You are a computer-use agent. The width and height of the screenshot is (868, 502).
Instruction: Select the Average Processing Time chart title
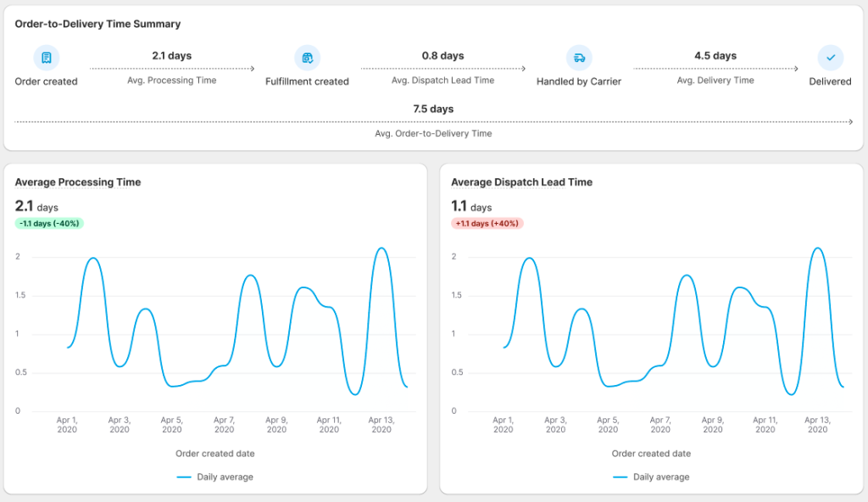click(x=76, y=182)
